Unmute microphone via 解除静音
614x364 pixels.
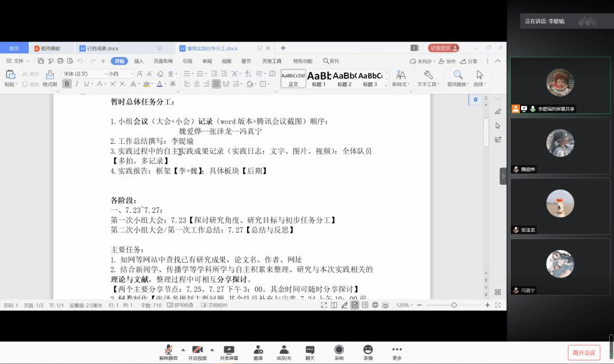coord(168,350)
